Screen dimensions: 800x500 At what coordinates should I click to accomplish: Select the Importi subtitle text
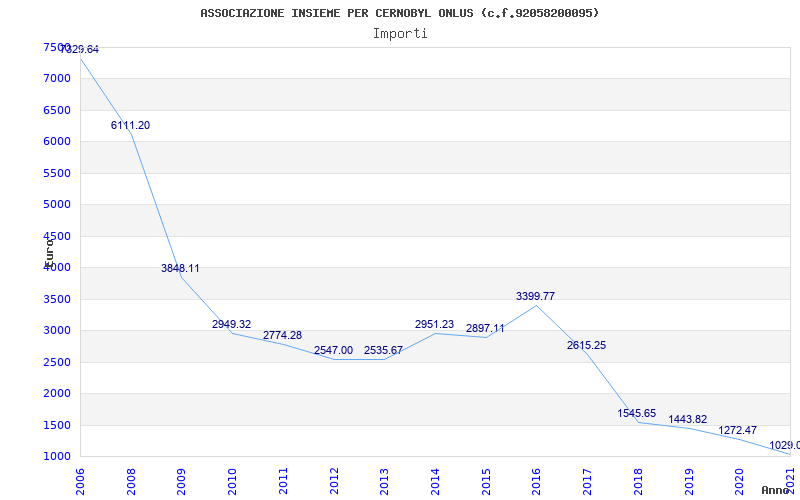pos(400,34)
